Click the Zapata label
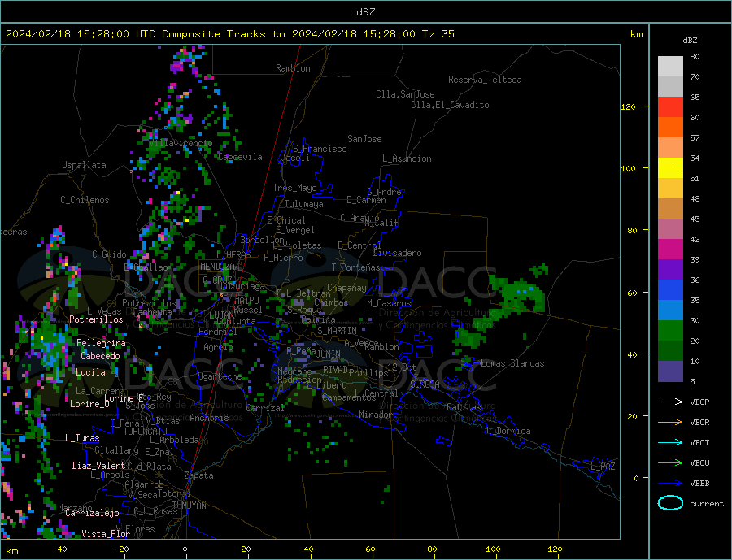Viewport: 732px width, 560px height. coord(199,475)
